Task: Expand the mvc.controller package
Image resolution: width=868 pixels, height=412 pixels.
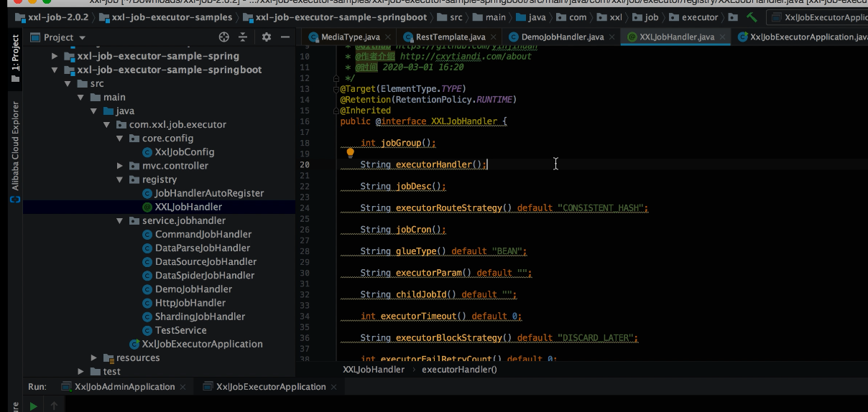Action: click(x=120, y=166)
